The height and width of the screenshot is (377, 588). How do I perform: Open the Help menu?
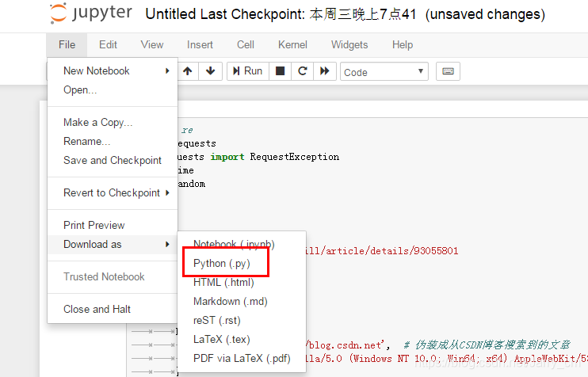(x=403, y=45)
